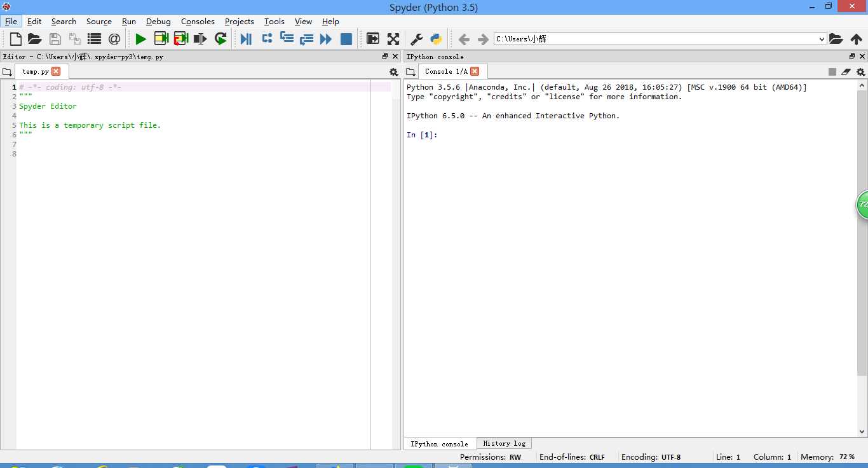The width and height of the screenshot is (868, 468).
Task: Close the temp.py editor tab
Action: coord(56,71)
